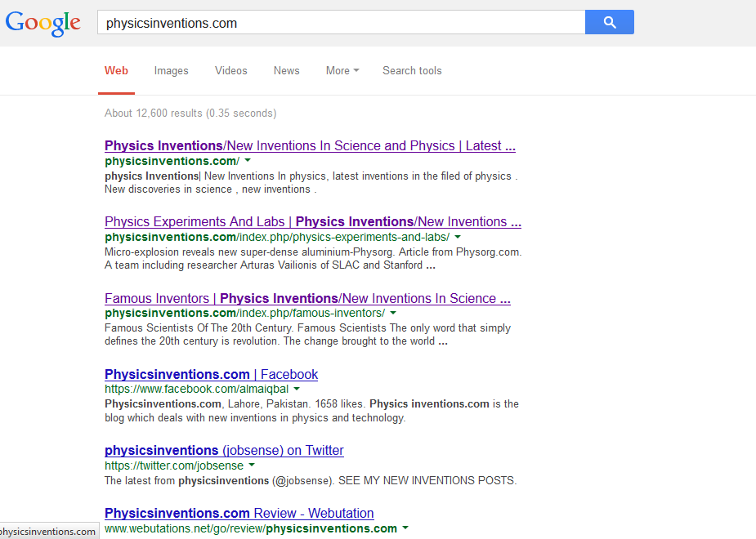Click the https://twitter.com/jobsense URL text
The width and height of the screenshot is (756, 539).
click(174, 465)
